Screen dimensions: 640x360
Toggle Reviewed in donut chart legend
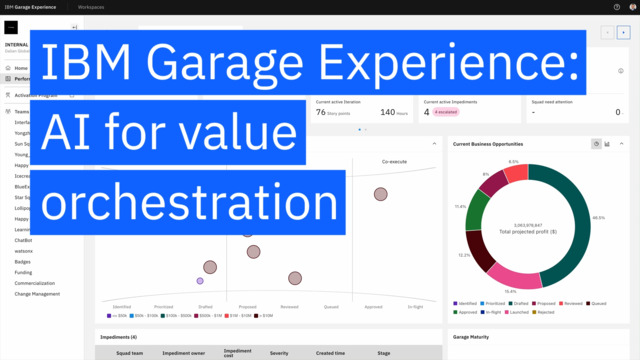click(571, 303)
